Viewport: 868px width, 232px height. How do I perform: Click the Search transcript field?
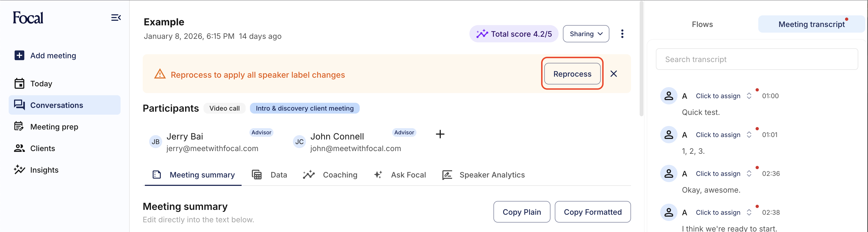756,60
